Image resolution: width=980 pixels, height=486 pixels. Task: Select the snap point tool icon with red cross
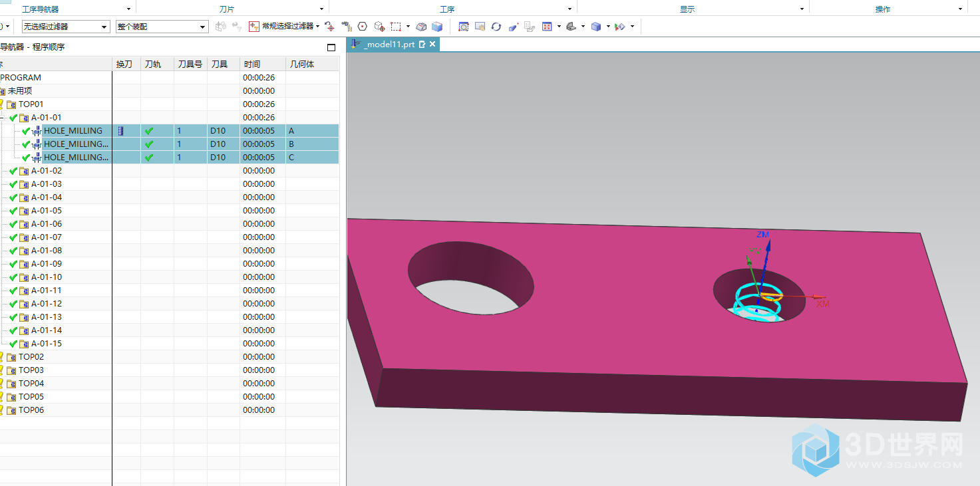(x=329, y=27)
